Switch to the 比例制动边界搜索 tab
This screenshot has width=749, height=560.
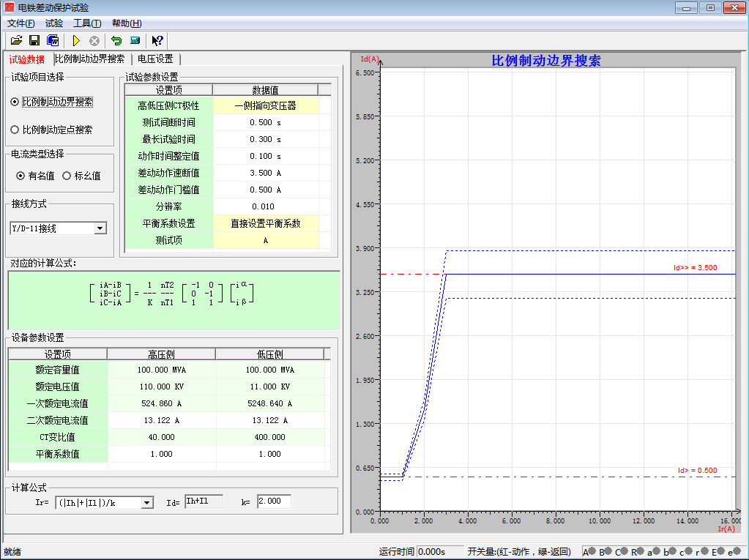[x=90, y=59]
